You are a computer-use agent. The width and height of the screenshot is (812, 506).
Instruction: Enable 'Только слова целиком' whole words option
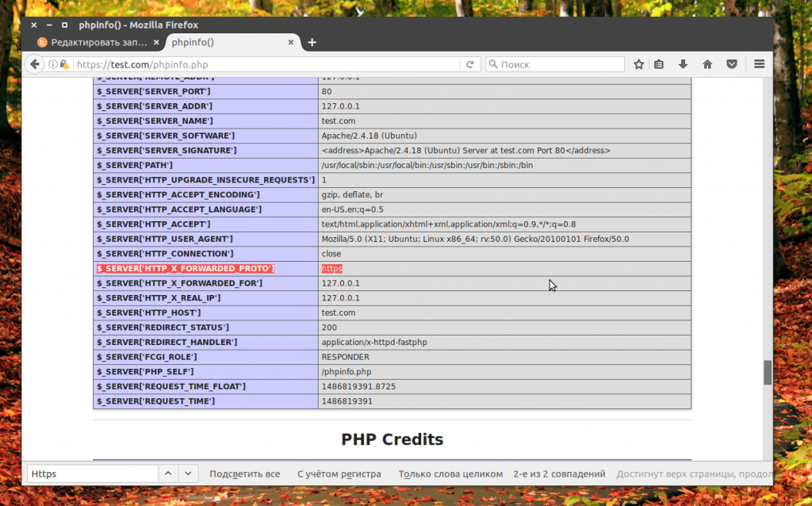[x=450, y=473]
